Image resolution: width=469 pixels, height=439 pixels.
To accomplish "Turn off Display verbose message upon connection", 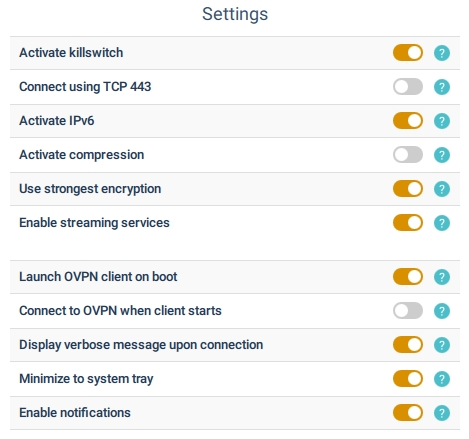I will (x=408, y=345).
